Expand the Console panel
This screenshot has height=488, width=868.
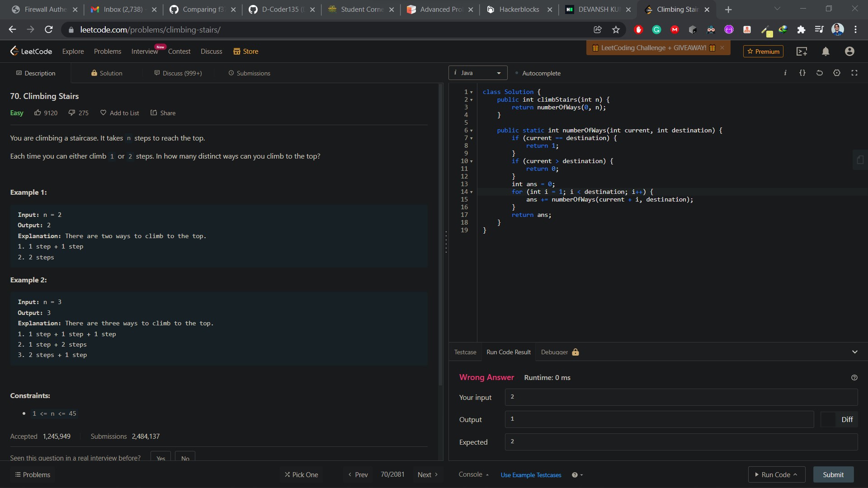click(x=473, y=474)
